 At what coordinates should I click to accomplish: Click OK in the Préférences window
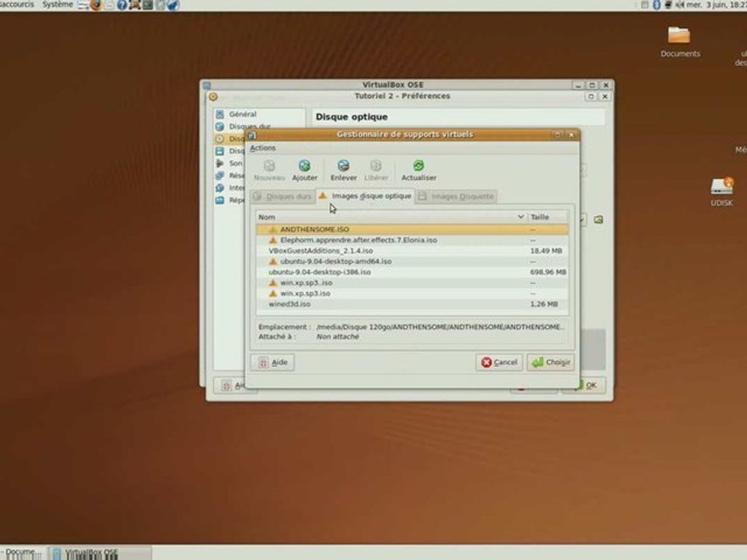point(591,385)
